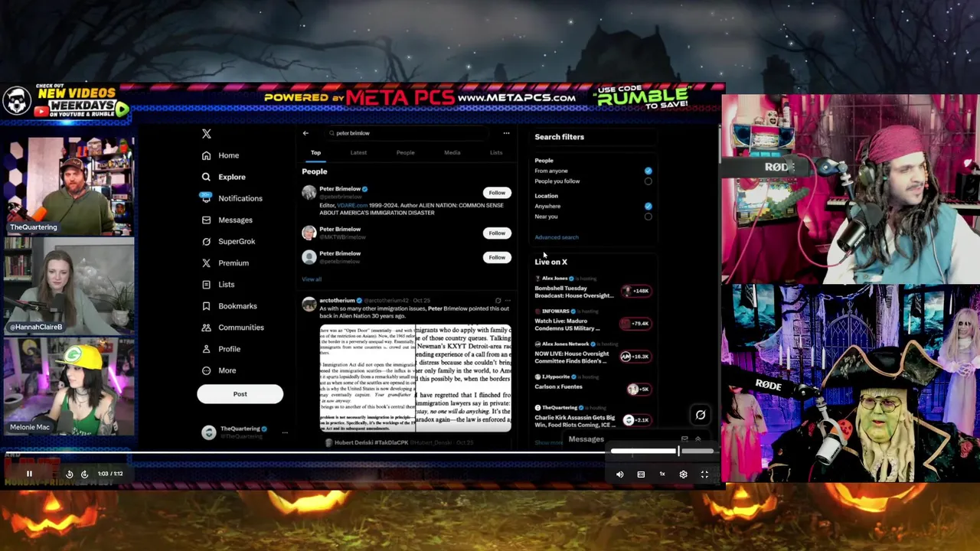Screen dimensions: 980x551
Task: Expand the Messages drawer with chevrons
Action: click(697, 439)
